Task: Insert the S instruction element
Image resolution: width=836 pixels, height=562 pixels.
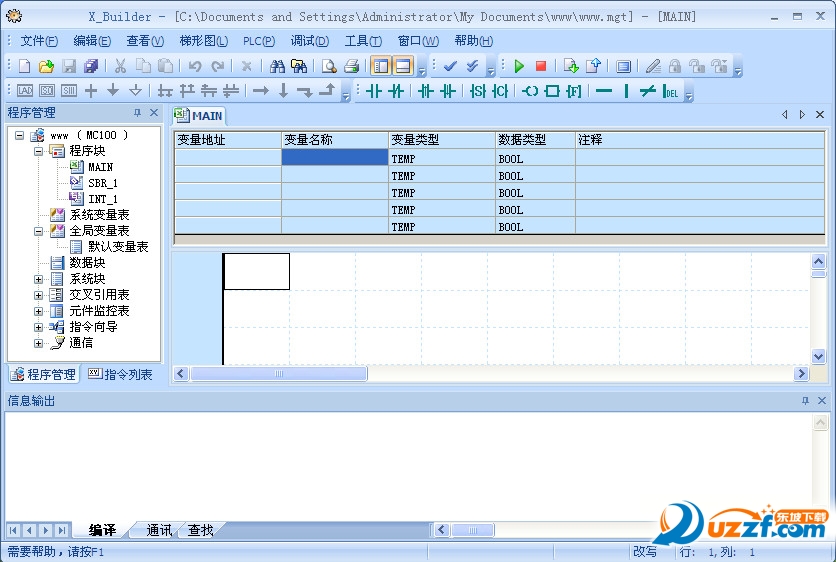Action: 478,91
